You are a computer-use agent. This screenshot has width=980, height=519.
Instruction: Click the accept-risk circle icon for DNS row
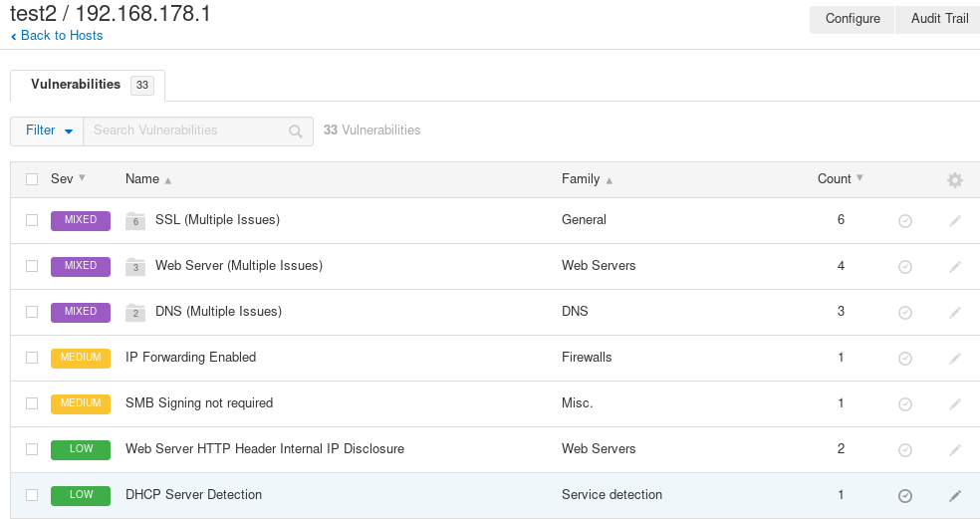pos(905,313)
